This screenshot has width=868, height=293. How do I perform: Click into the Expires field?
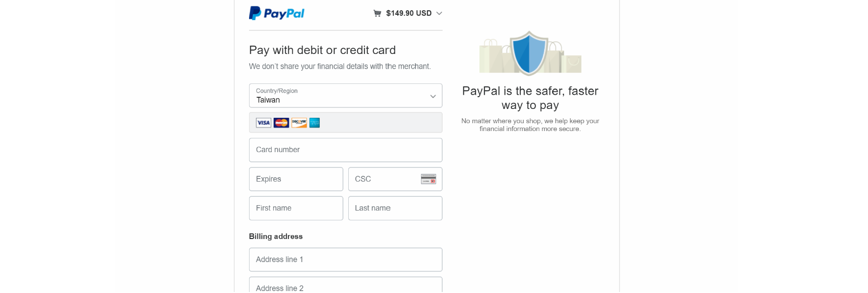[296, 179]
